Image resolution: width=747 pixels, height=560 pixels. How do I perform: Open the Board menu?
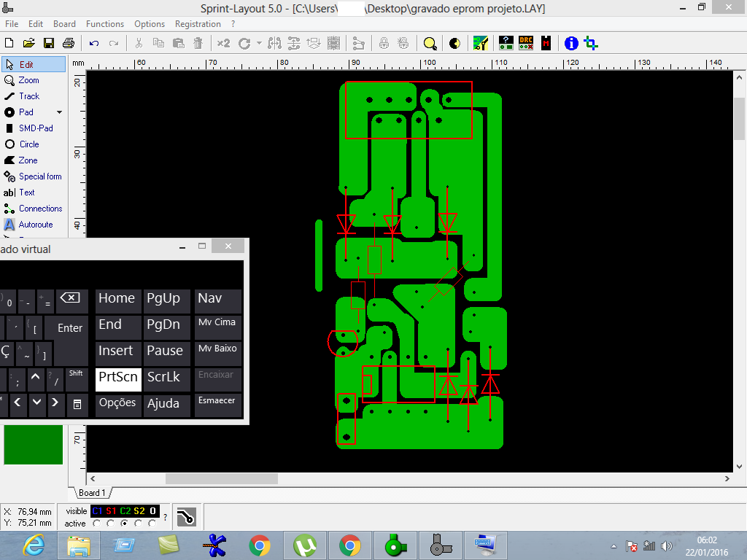[64, 24]
